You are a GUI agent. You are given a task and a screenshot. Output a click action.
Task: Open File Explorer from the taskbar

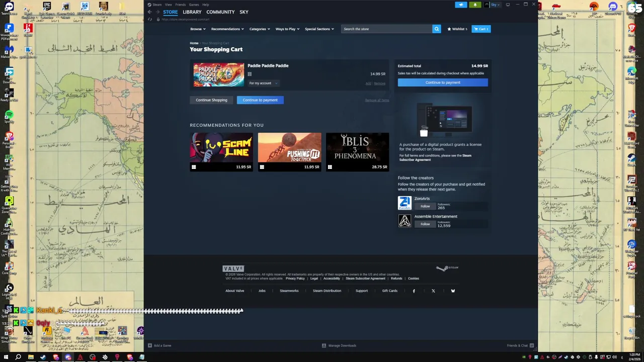click(x=31, y=357)
